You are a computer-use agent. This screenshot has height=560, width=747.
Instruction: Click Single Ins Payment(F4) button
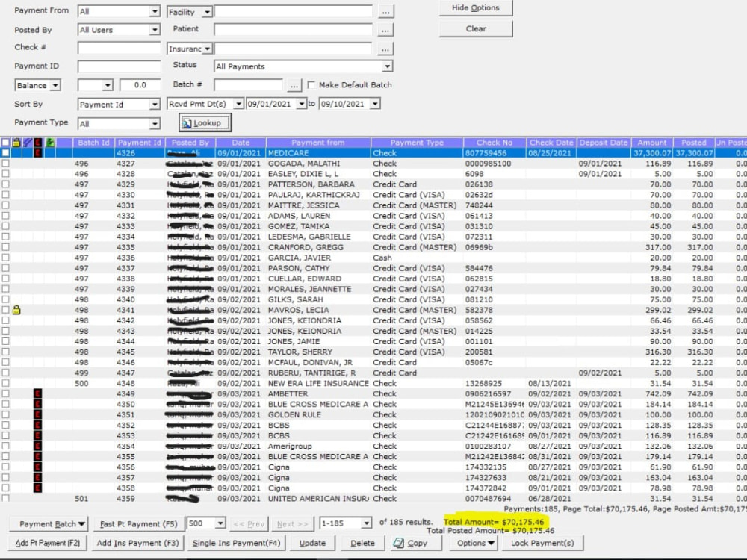(x=236, y=543)
